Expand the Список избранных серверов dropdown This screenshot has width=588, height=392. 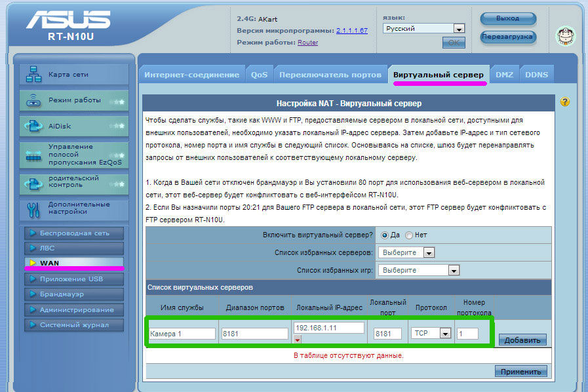pyautogui.click(x=406, y=252)
